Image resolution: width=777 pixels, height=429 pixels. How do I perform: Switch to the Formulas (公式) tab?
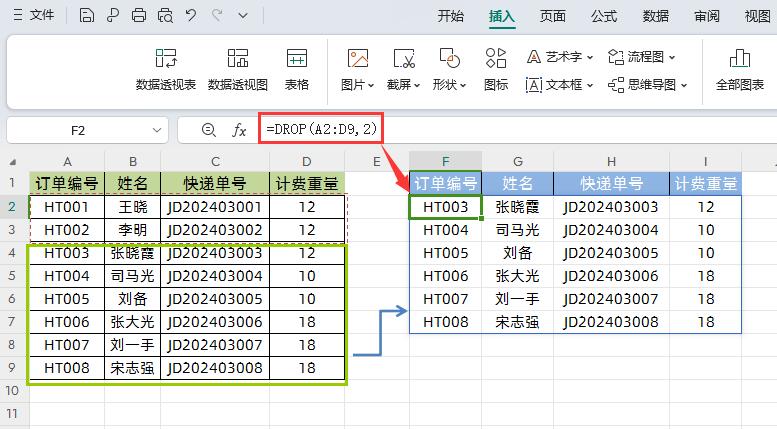604,15
